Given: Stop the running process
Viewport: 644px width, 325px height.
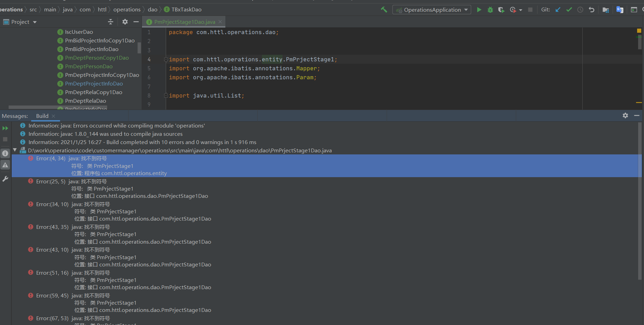Looking at the screenshot, I should (530, 10).
